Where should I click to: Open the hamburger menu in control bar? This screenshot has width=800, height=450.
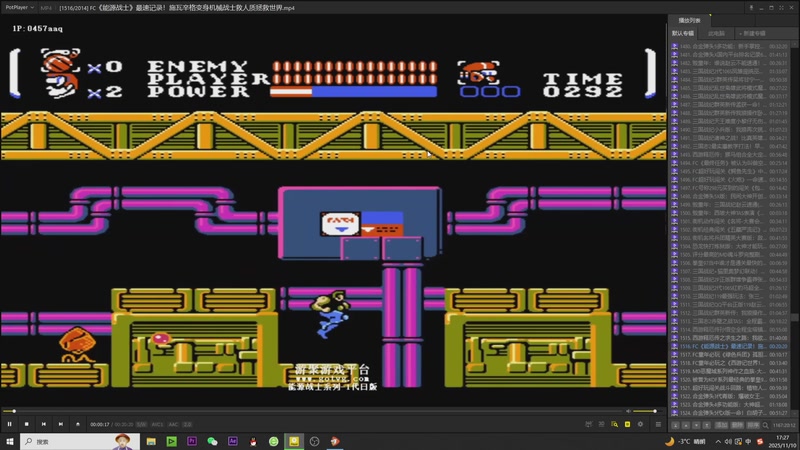click(x=658, y=424)
